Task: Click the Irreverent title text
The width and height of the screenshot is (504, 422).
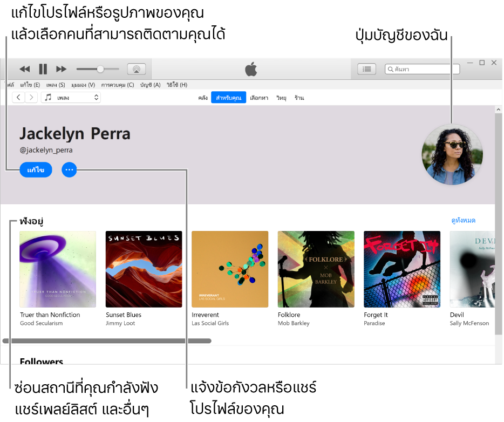Action: 206,315
